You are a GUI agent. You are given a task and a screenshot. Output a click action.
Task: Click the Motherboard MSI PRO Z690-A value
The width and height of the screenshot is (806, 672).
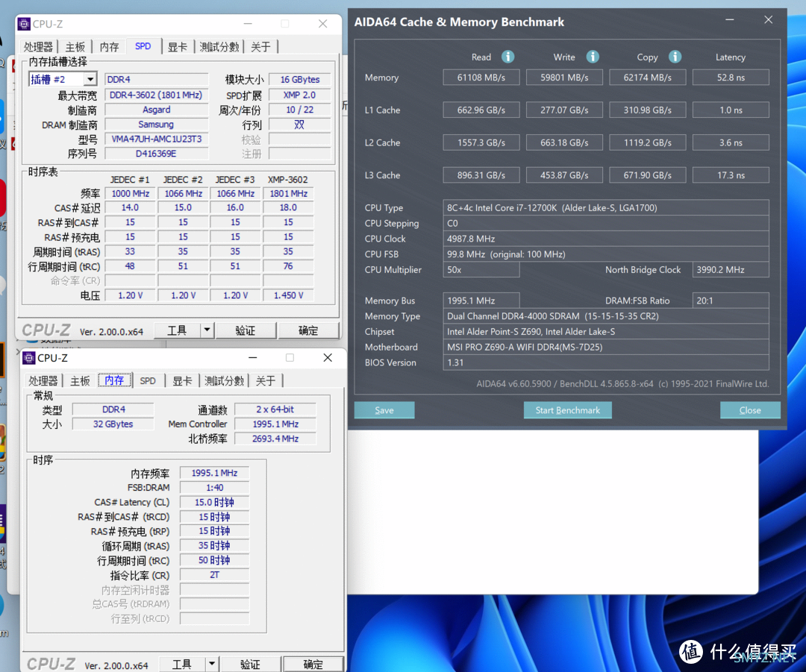click(606, 347)
